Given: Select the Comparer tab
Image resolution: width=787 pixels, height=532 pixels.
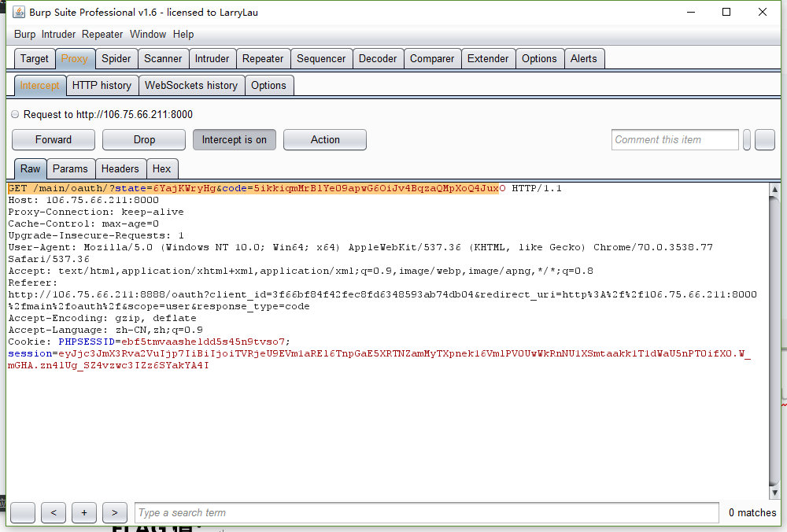Looking at the screenshot, I should pos(432,59).
